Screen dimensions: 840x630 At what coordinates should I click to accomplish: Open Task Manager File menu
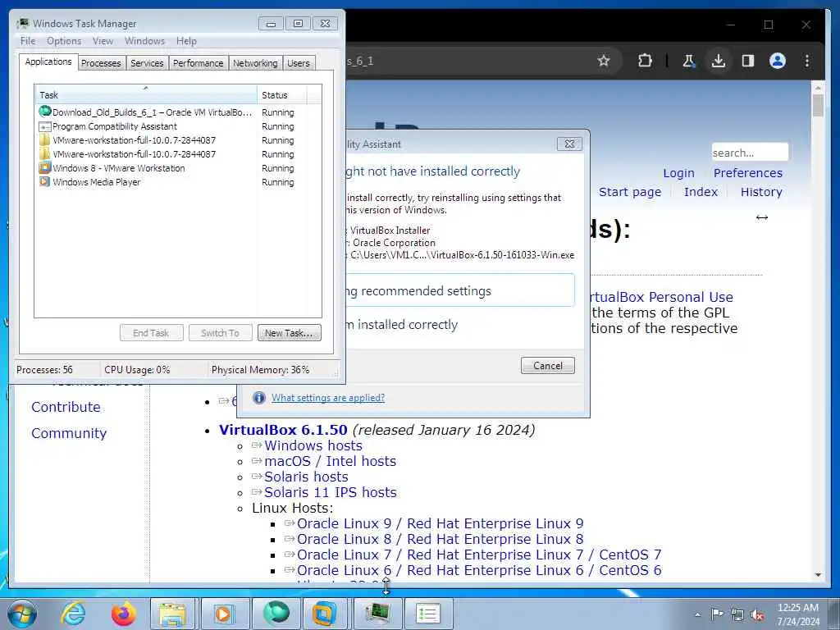(28, 41)
